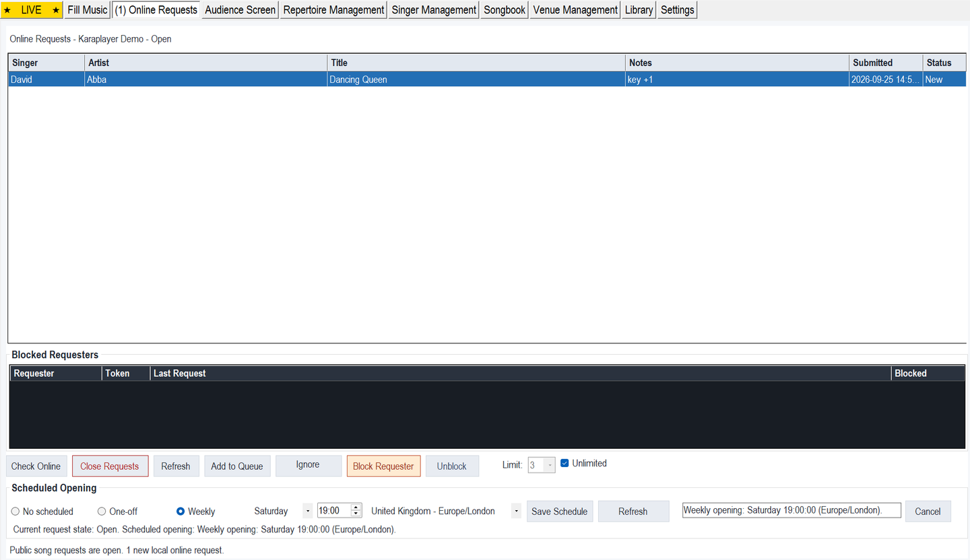Click the Check Online button
This screenshot has width=970, height=560.
36,466
